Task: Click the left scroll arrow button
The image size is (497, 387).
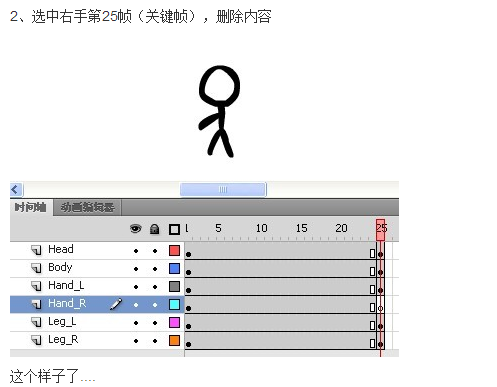Action: tap(16, 190)
